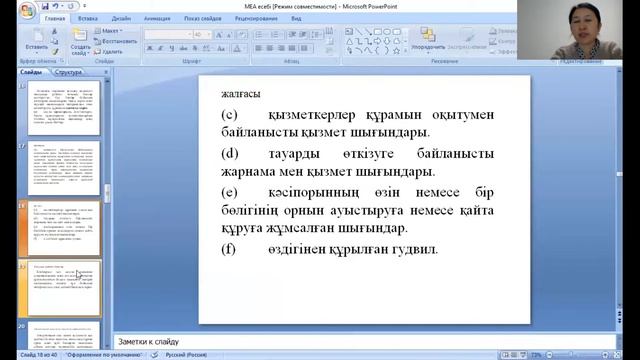Copy the selection with the copy icon
Screen dimensions: 640x360
pos(55,41)
